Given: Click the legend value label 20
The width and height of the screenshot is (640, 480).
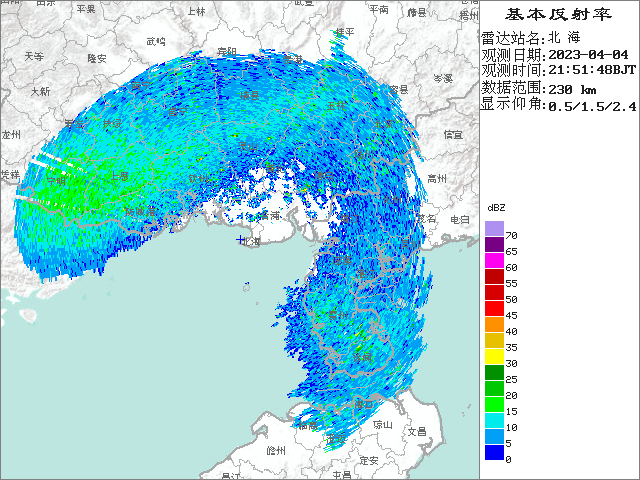Looking at the screenshot, I should [511, 396].
